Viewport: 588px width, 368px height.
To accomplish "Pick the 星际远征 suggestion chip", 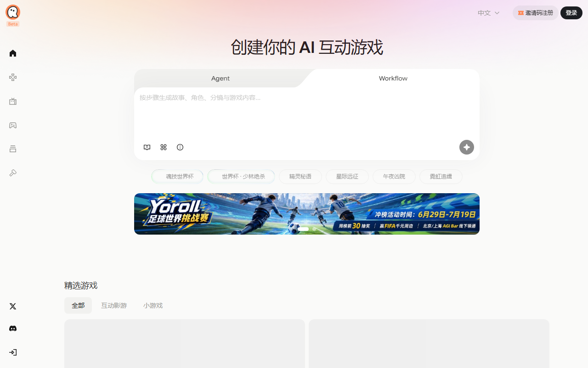I will tap(347, 177).
